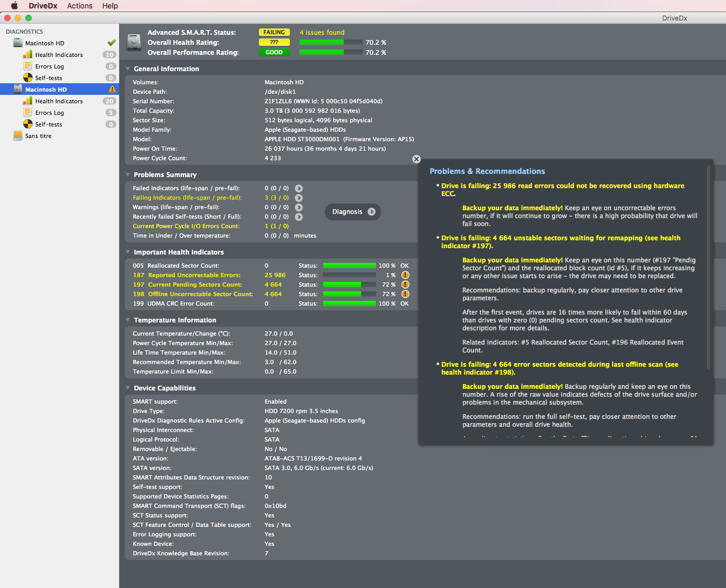Screen dimensions: 726x588
Task: Click Reallocated Sector Count status bar
Action: point(350,266)
